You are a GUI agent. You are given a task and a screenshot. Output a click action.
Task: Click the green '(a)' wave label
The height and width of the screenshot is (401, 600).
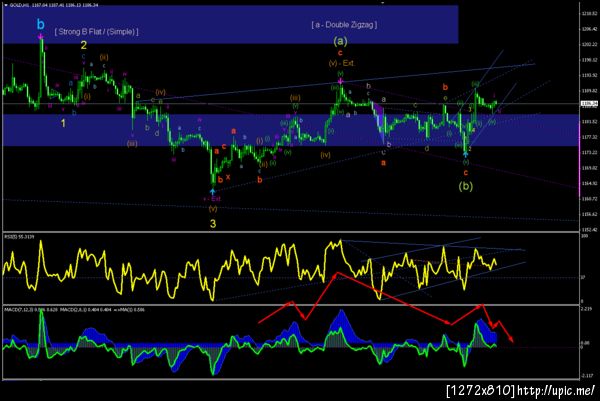tap(340, 41)
